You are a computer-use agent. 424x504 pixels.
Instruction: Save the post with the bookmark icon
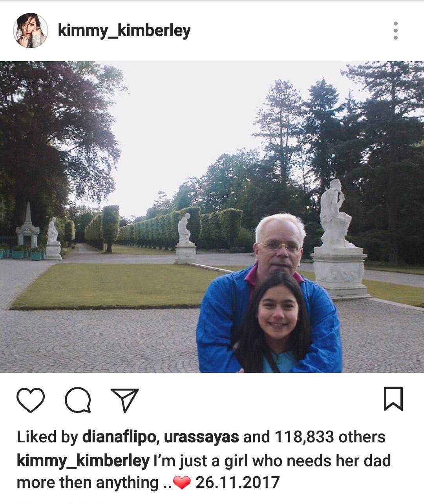coord(393,399)
